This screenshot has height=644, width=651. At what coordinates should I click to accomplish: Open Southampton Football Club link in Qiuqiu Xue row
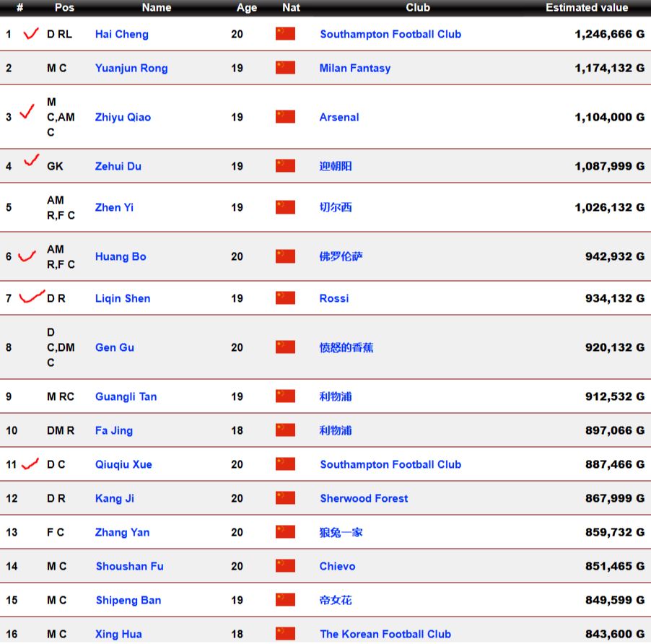390,464
